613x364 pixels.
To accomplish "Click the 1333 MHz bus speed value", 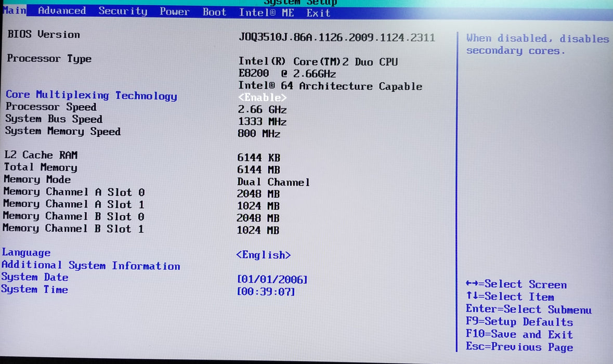I will point(263,122).
